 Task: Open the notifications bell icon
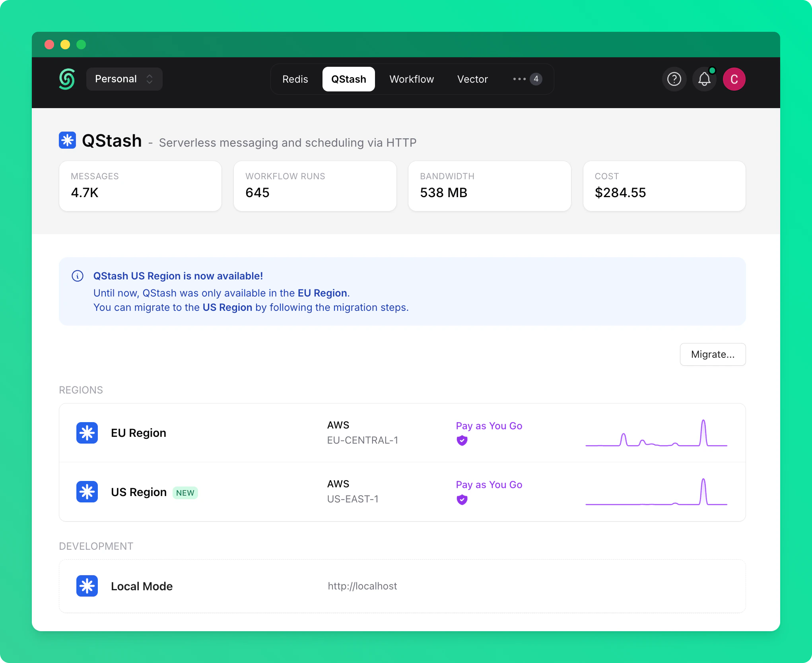[704, 79]
